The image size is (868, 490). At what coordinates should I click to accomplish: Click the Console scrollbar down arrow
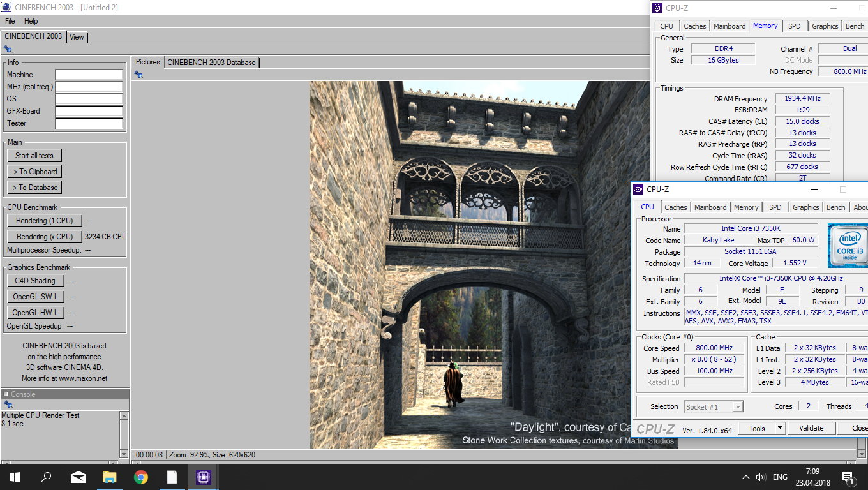coord(124,454)
